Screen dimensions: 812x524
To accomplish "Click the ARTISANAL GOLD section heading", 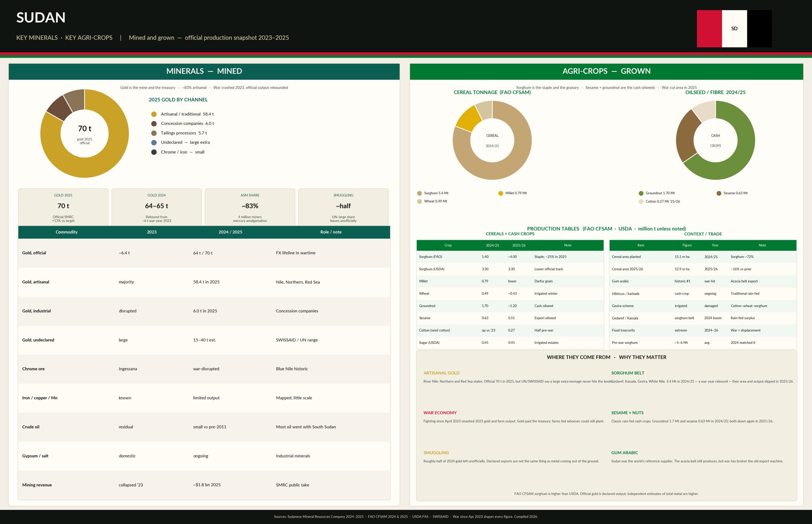I will click(441, 373).
